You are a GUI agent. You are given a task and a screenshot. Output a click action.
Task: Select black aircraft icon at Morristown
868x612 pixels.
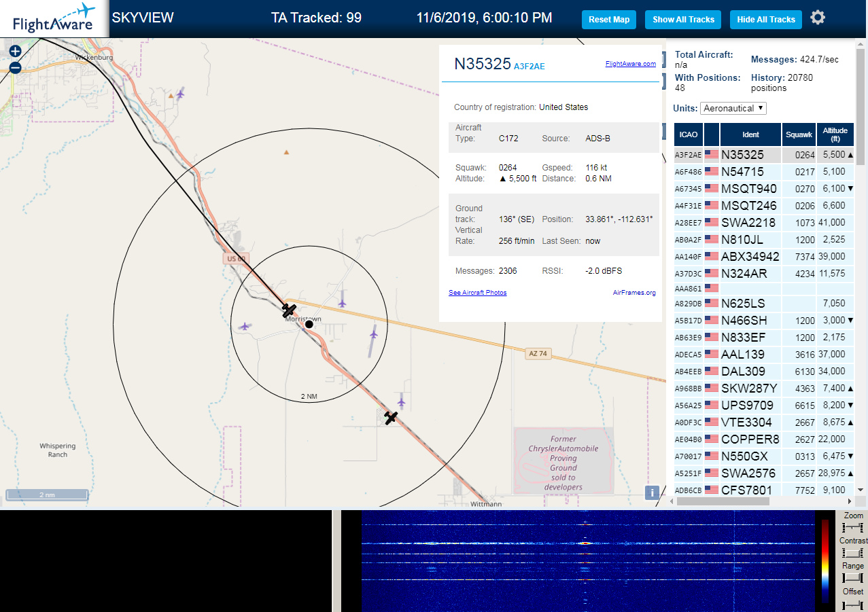pyautogui.click(x=290, y=310)
